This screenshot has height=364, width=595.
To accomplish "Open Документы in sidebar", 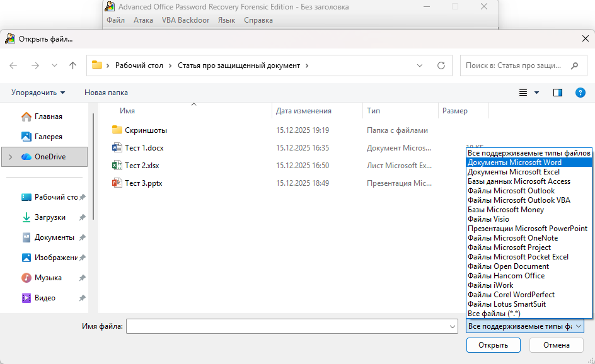I will pyautogui.click(x=53, y=237).
